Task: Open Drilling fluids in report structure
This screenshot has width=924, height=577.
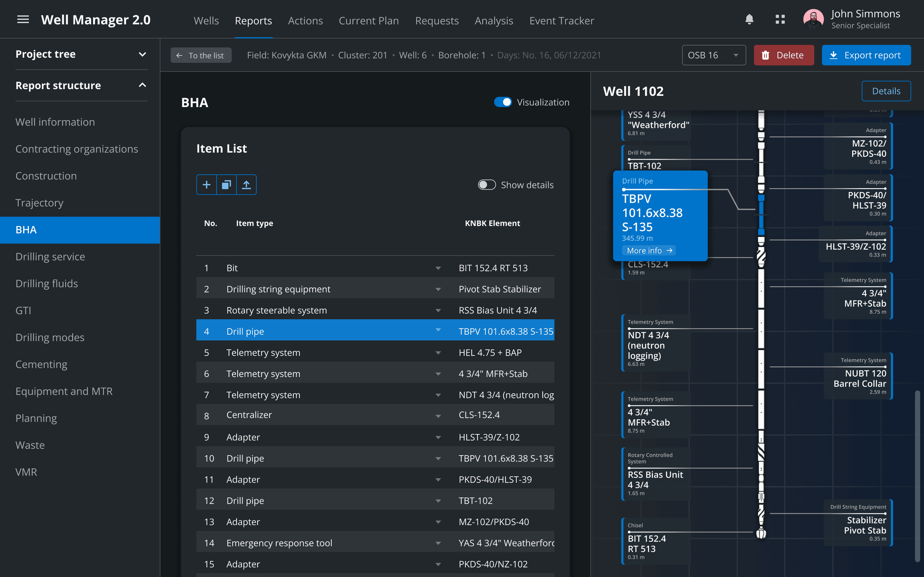Action: pos(47,284)
